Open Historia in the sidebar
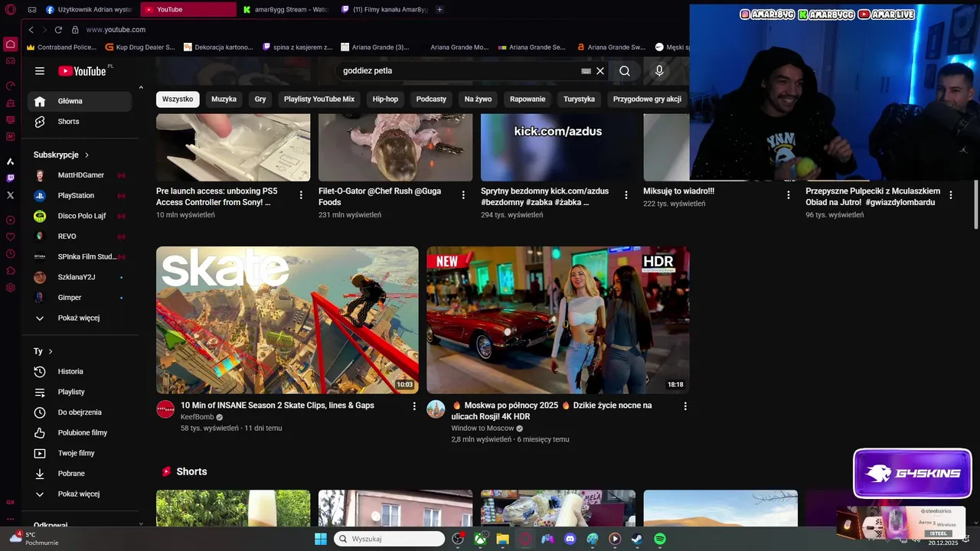The image size is (980, 551). [x=80, y=371]
